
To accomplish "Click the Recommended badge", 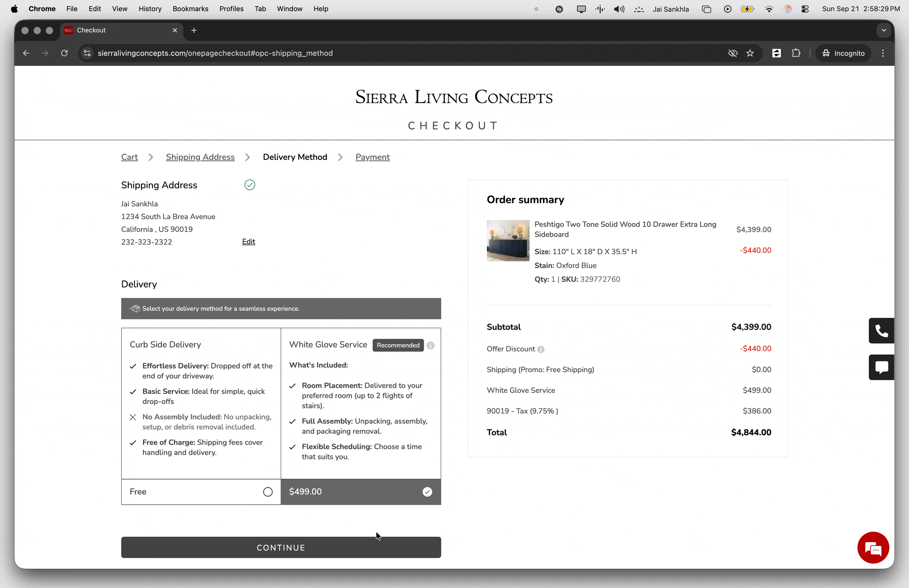I will [x=398, y=345].
